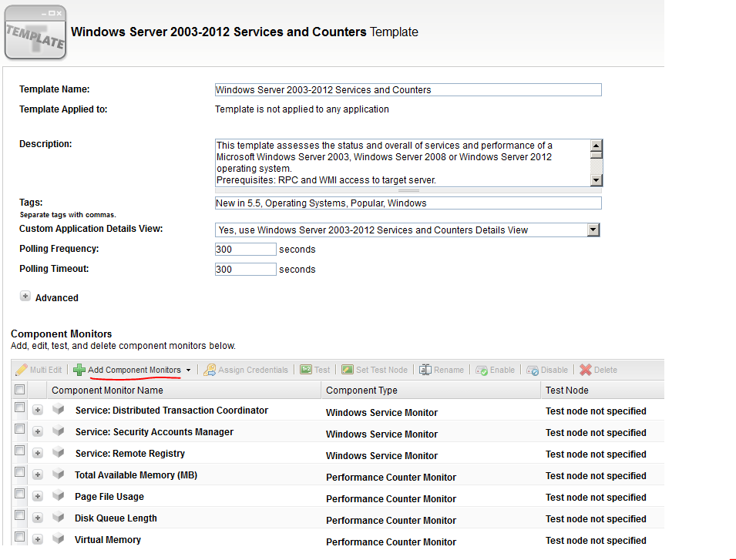Select 'Total Available Memory (MB)' name text
This screenshot has width=736, height=560.
click(136, 475)
